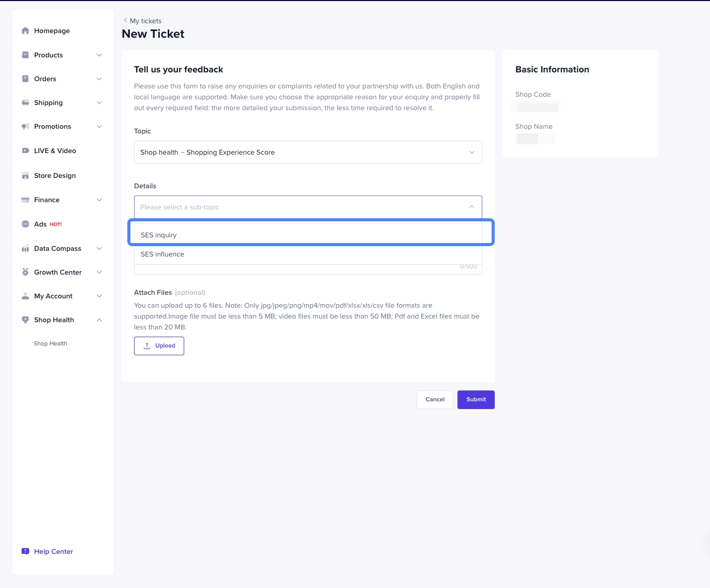Viewport: 710px width, 588px height.
Task: Click the Growth Center medal icon
Action: (25, 273)
